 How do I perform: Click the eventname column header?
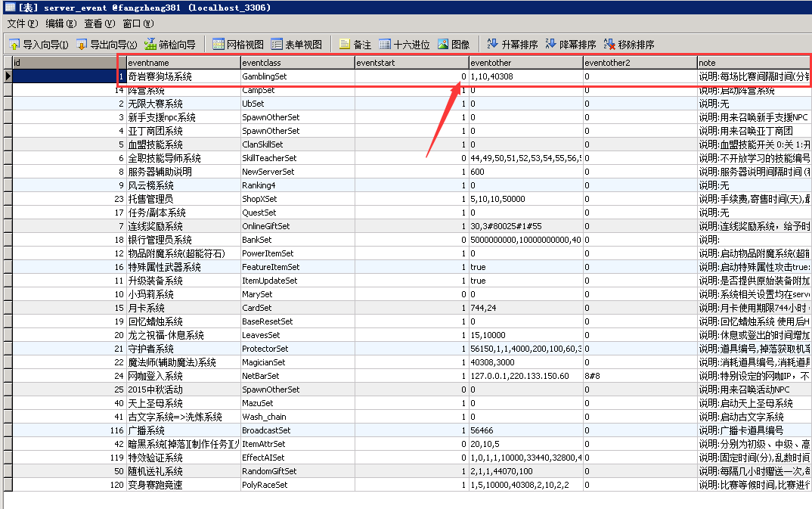point(183,63)
